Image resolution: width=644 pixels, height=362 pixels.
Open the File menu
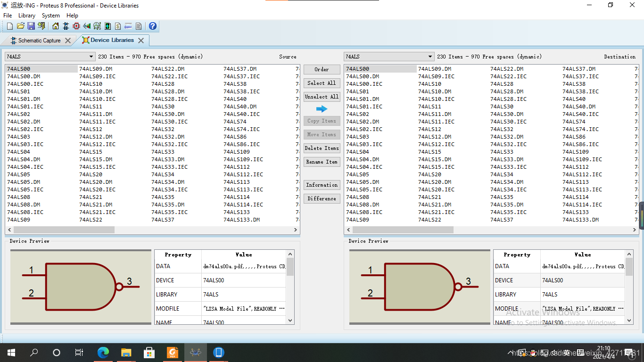[x=8, y=16]
